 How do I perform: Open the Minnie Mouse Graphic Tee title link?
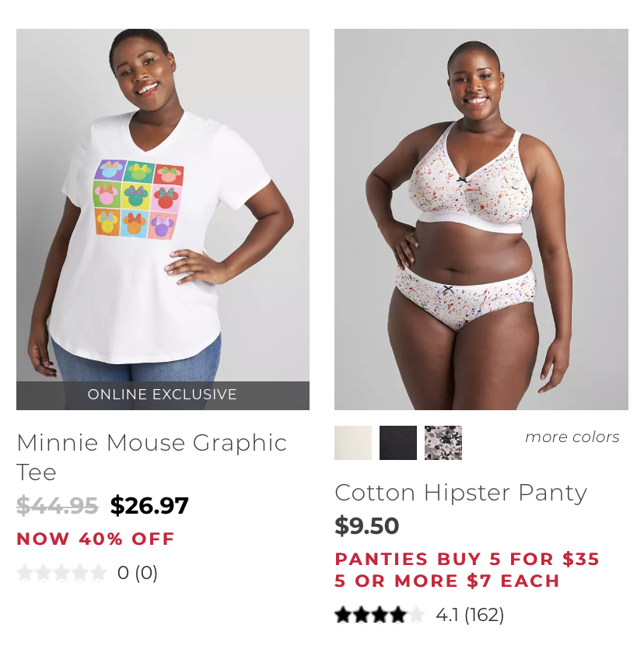152,457
